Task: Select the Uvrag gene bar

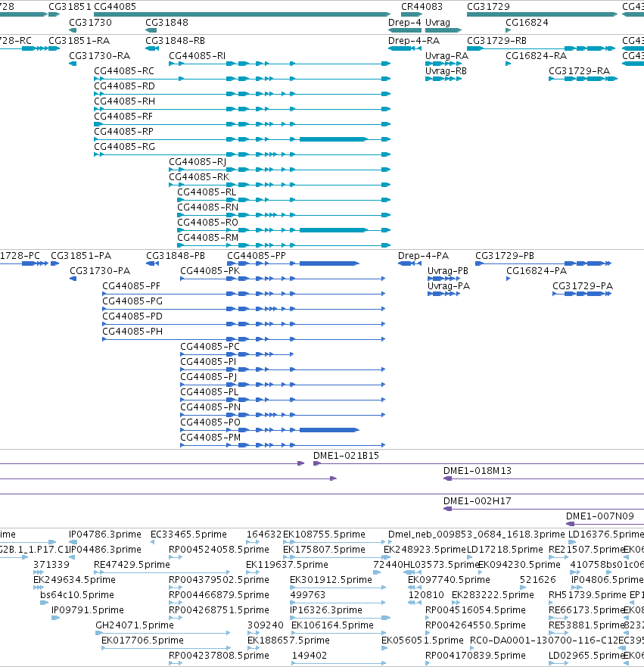Action: click(x=443, y=30)
